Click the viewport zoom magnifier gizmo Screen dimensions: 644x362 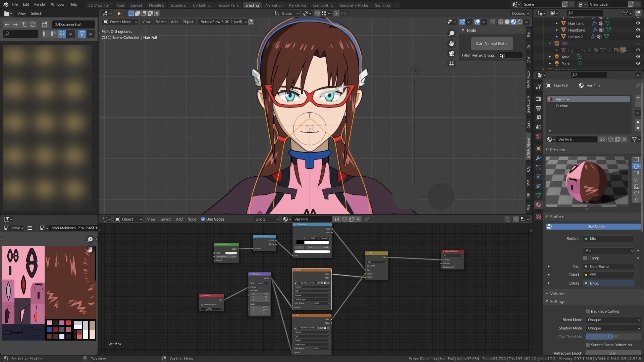pyautogui.click(x=451, y=34)
